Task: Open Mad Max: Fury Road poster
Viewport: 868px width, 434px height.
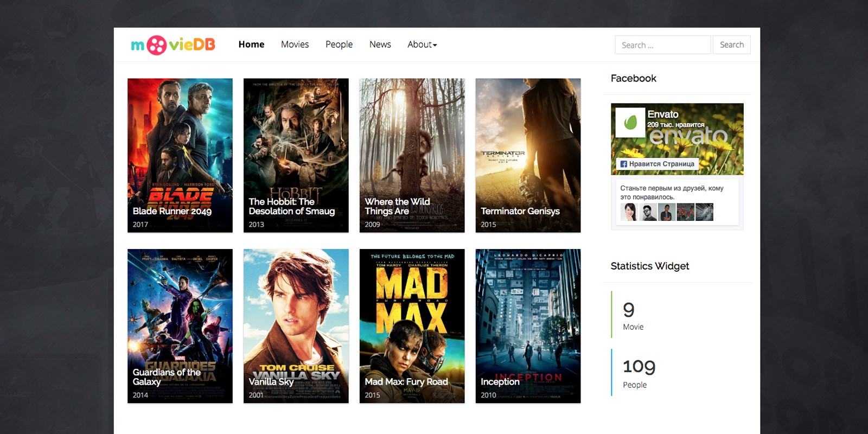Action: coord(412,325)
